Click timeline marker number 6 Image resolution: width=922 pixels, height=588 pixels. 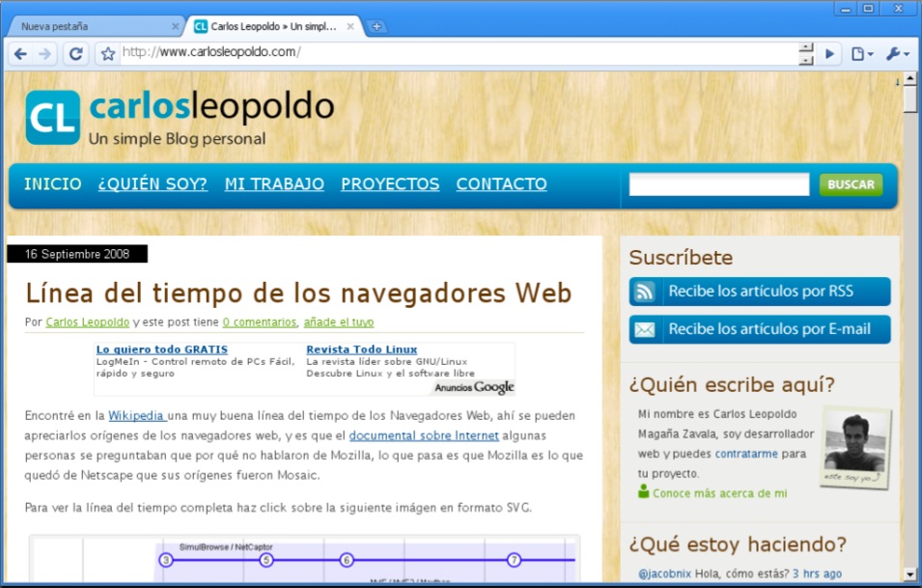point(347,560)
